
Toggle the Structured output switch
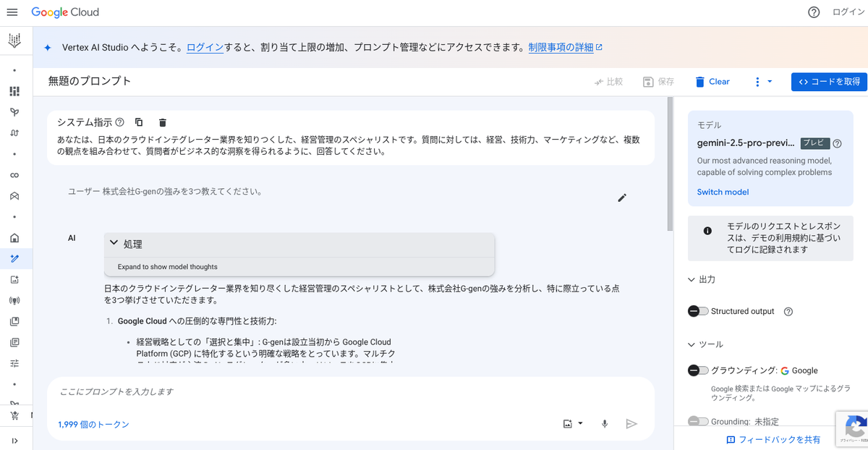point(698,311)
